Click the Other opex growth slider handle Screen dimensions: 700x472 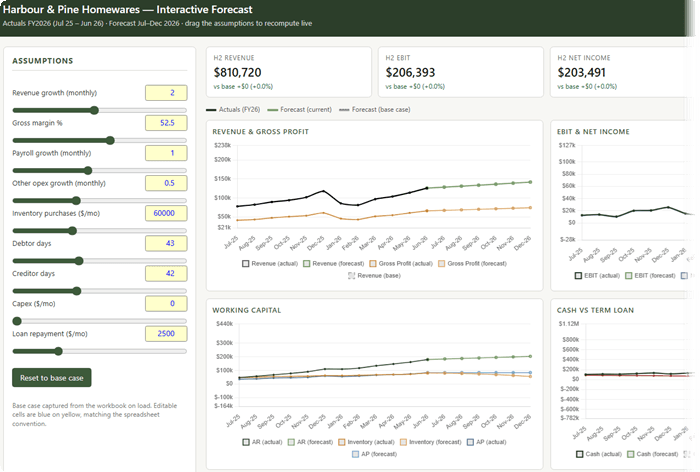(76, 200)
